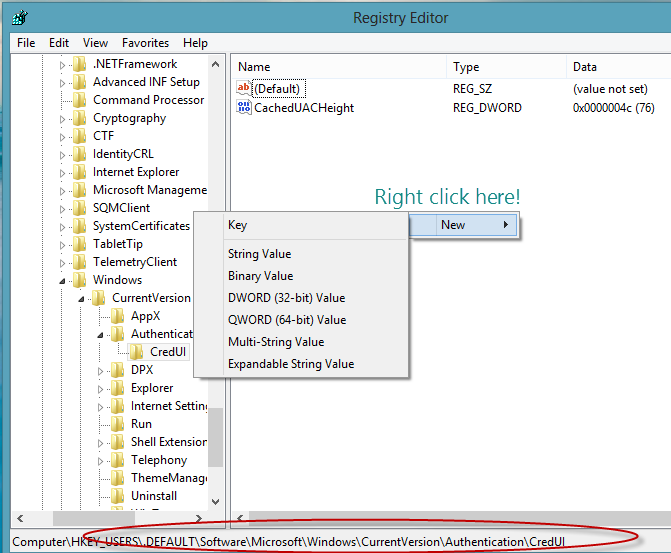Image resolution: width=671 pixels, height=553 pixels.
Task: Choose Multi-String Value from the submenu
Action: click(x=302, y=342)
